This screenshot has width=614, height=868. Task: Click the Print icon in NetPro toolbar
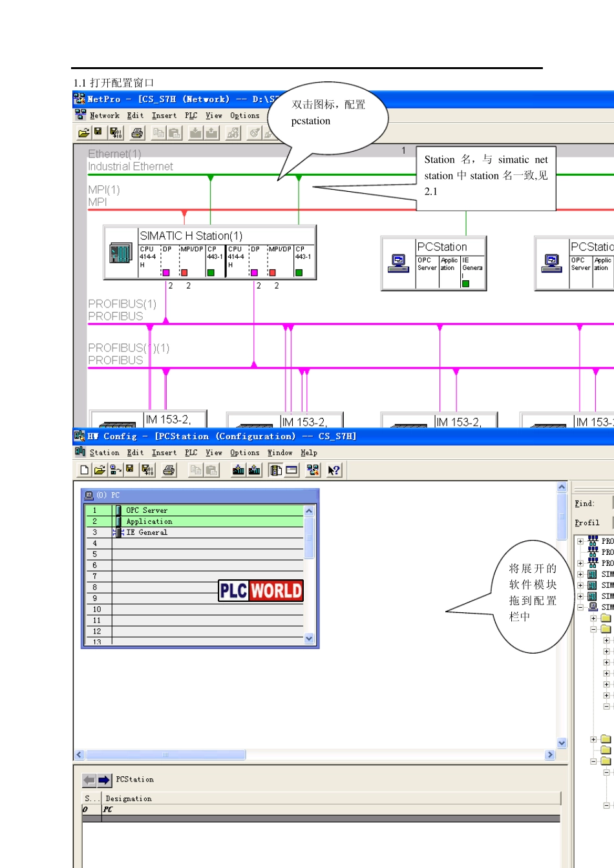click(x=137, y=133)
